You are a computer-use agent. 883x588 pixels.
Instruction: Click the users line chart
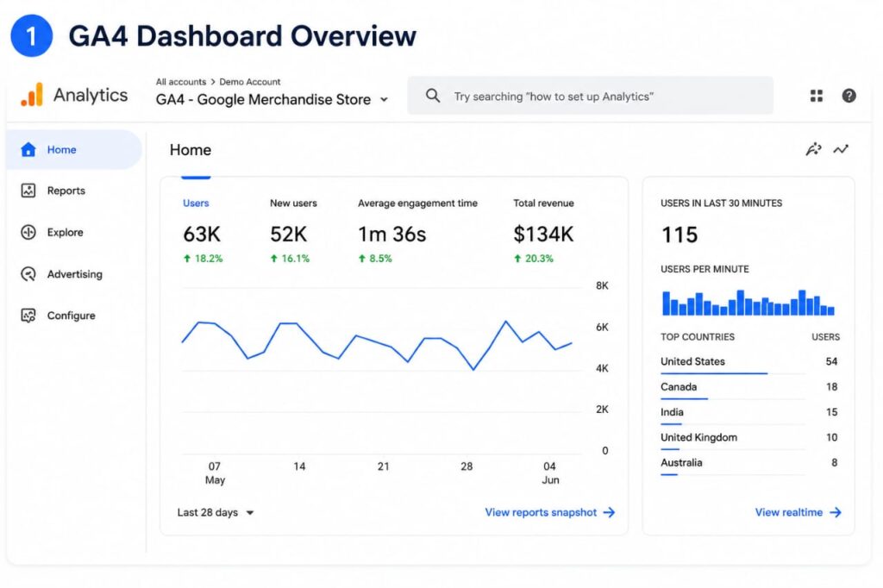pos(378,346)
